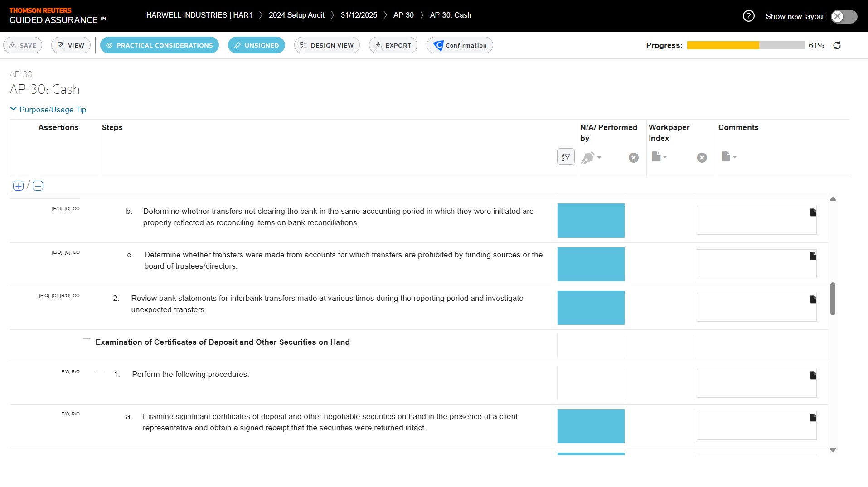The height and width of the screenshot is (487, 868).
Task: Collapse Examination of Certificates of Deposit section
Action: (87, 339)
